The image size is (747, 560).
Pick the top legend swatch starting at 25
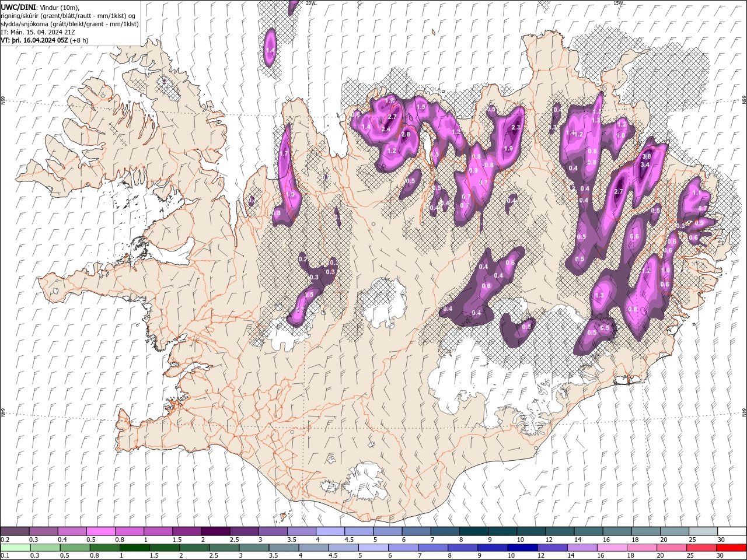703,531
